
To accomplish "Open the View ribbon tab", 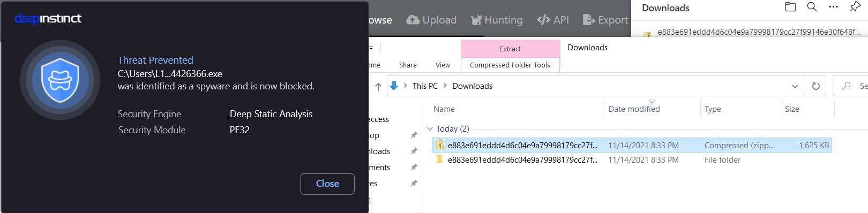I will 443,65.
